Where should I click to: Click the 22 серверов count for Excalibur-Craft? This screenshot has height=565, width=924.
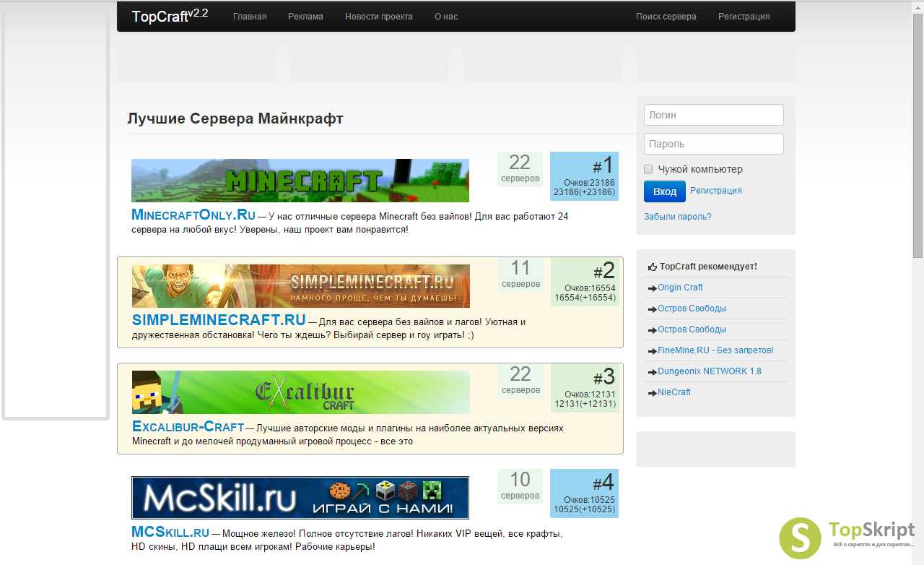pyautogui.click(x=520, y=381)
